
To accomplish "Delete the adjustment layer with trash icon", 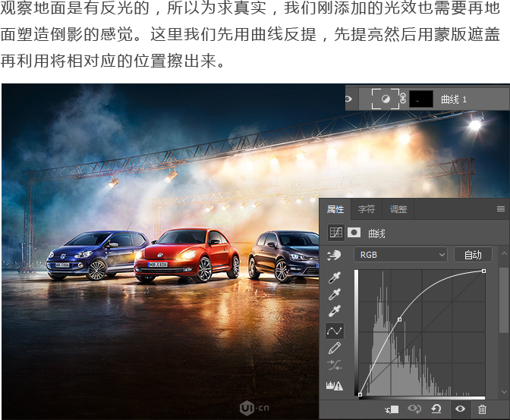I will [482, 409].
